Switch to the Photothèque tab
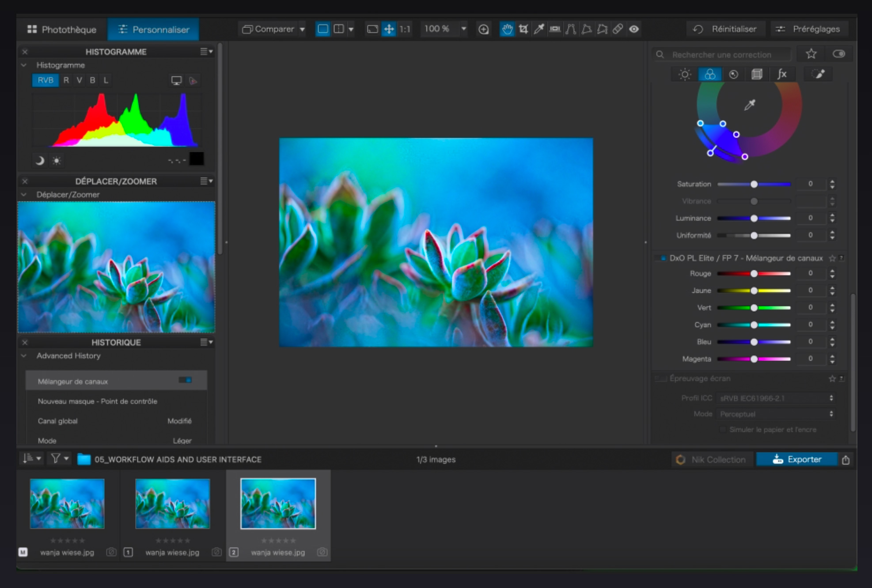This screenshot has width=872, height=588. [x=62, y=30]
